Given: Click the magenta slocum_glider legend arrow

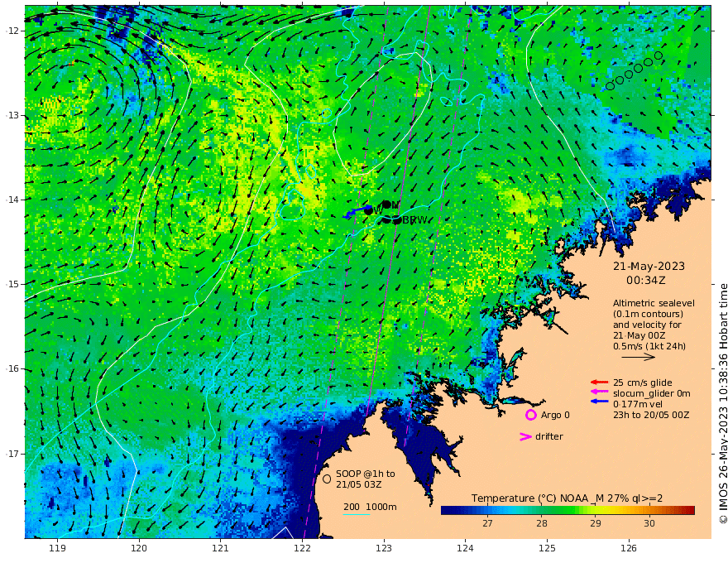Looking at the screenshot, I should [599, 392].
